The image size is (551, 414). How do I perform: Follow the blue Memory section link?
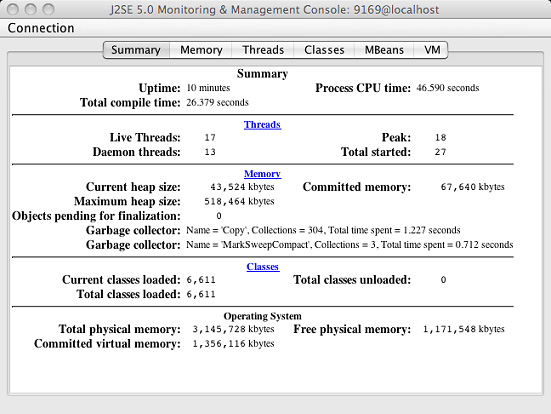(x=262, y=174)
